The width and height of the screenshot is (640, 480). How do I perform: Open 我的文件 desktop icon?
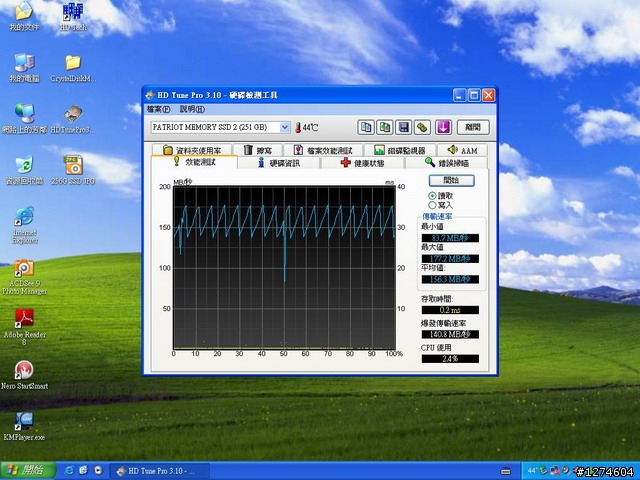click(x=24, y=16)
